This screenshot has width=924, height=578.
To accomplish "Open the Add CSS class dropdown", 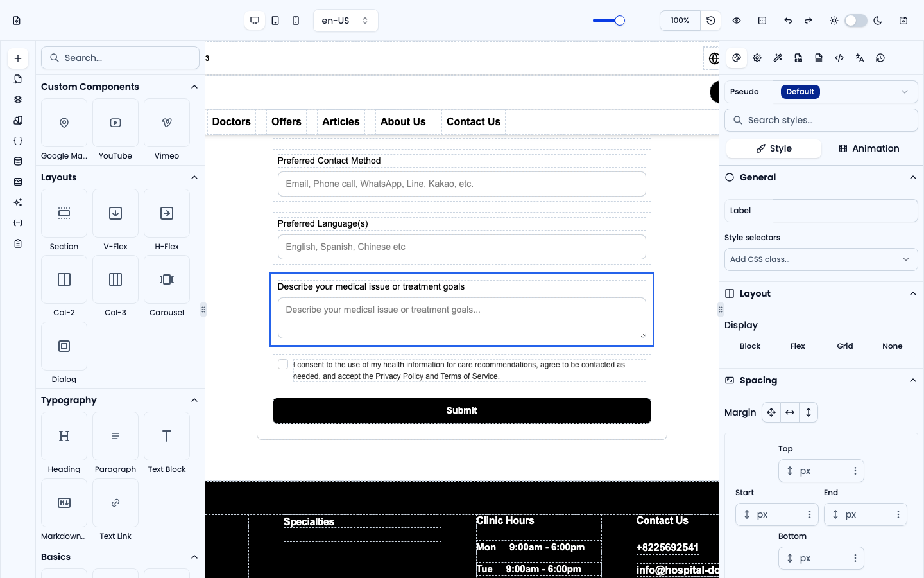I will [x=821, y=259].
